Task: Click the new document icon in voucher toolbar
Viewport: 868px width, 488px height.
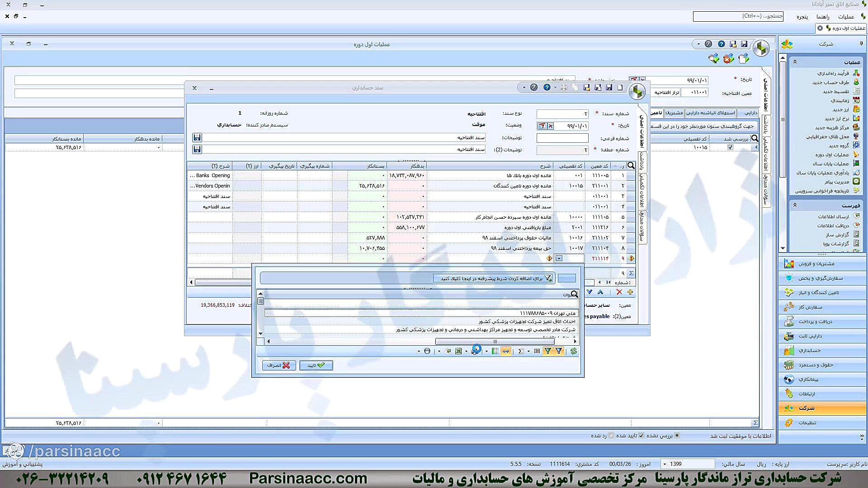Action: [620, 88]
